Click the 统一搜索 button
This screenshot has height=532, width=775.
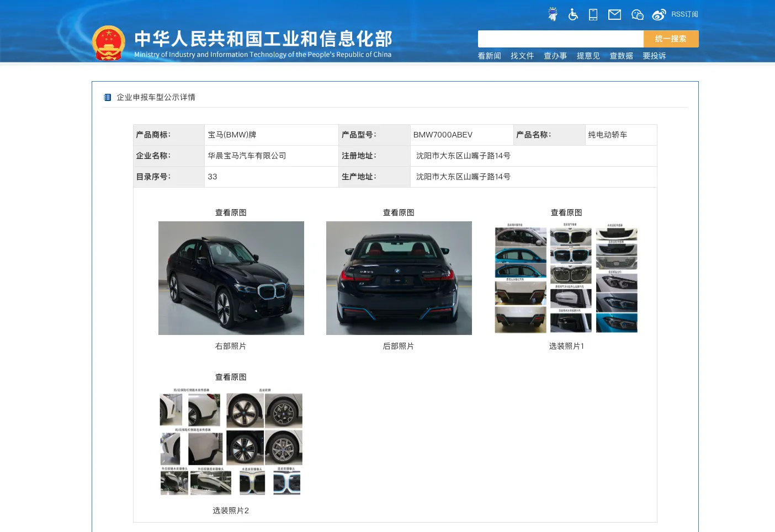pyautogui.click(x=671, y=39)
